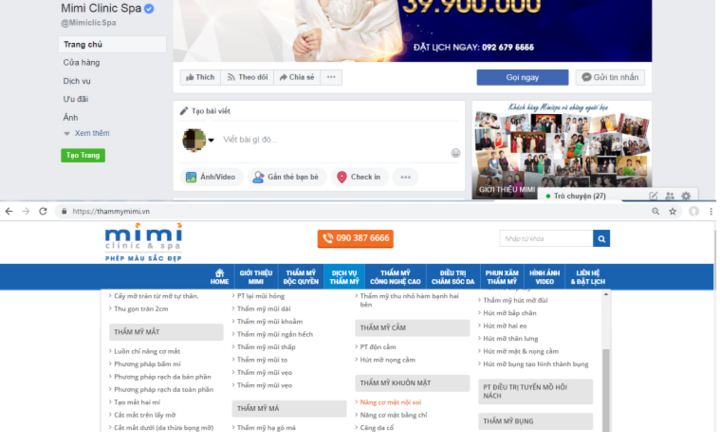The image size is (720, 432).
Task: Open Dịch vụ in page sidebar
Action: [x=77, y=81]
